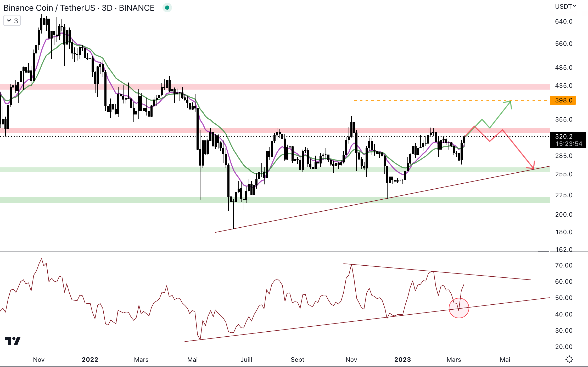This screenshot has width=588, height=367.
Task: Click the red downward projection arrow
Action: [x=518, y=149]
